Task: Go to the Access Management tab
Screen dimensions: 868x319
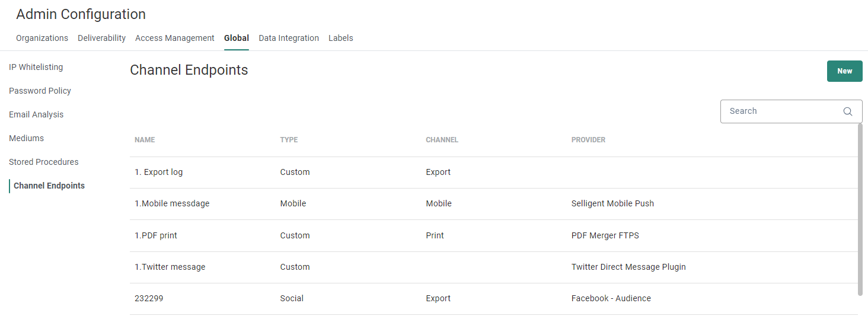Action: [175, 38]
